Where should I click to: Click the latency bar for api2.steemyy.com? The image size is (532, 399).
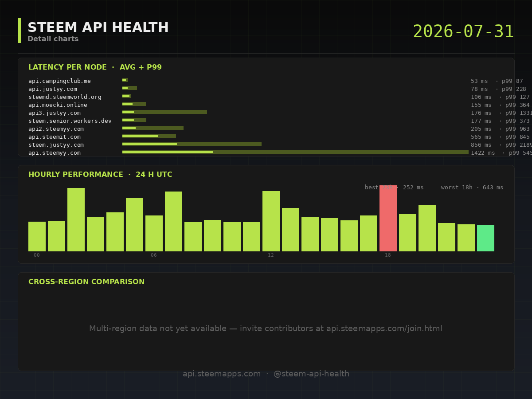point(153,128)
